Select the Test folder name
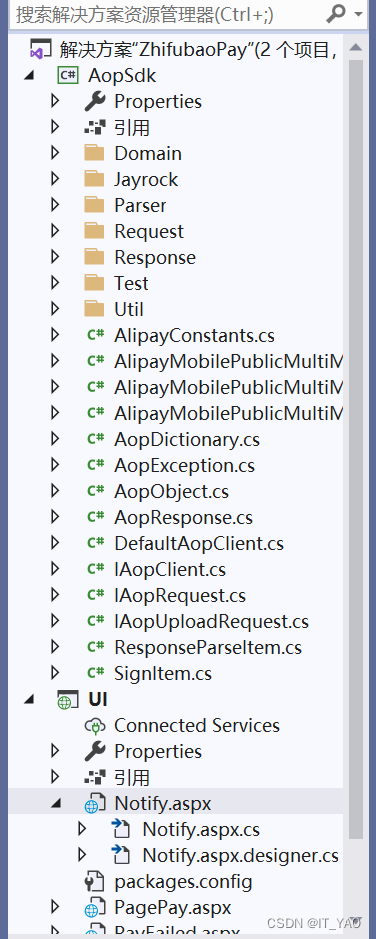The width and height of the screenshot is (376, 939). (x=131, y=283)
